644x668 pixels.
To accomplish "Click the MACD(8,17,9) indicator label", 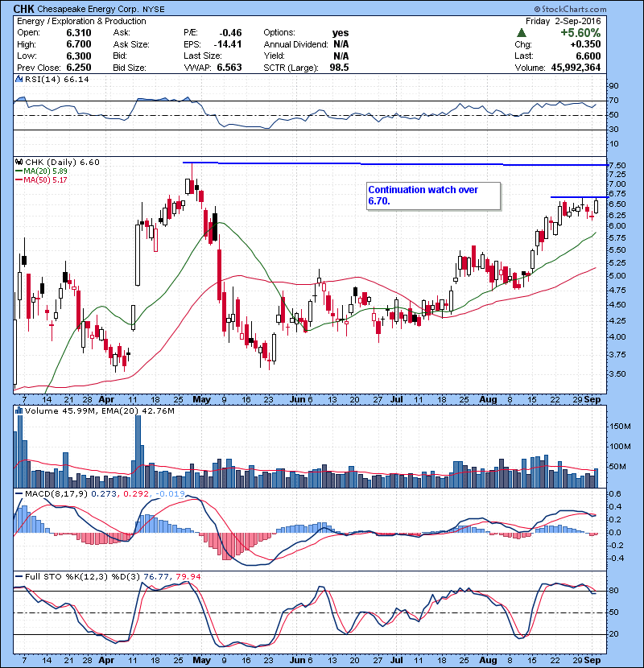I will [57, 494].
